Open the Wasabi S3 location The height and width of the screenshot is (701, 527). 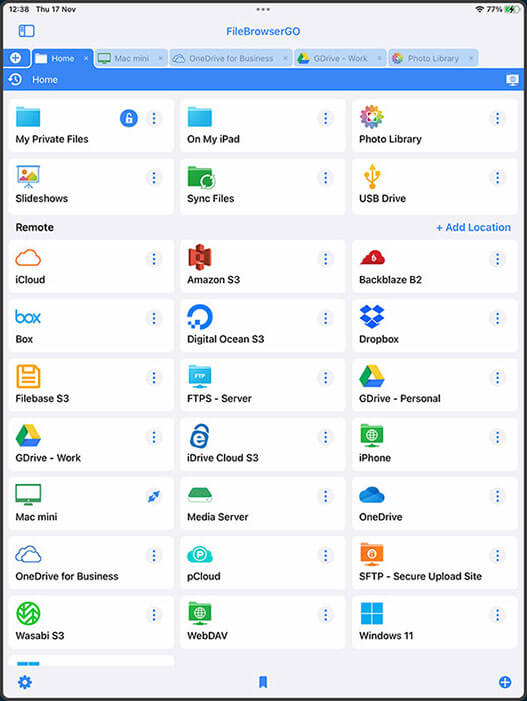pos(91,622)
